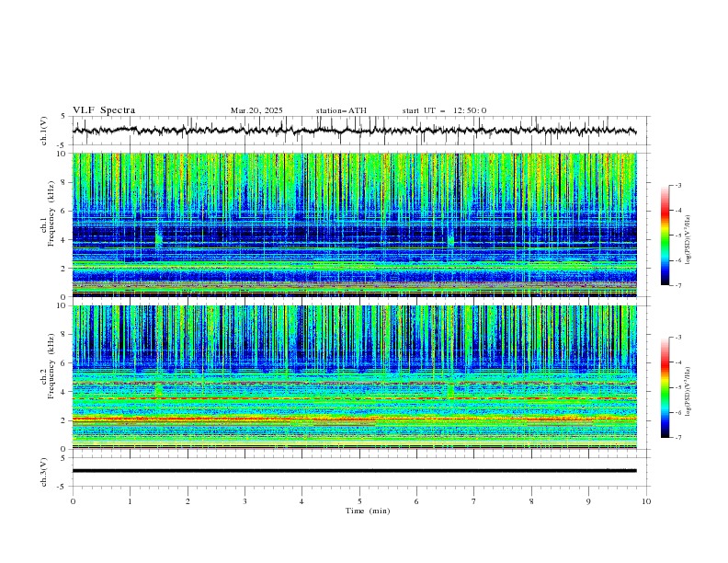The image size is (728, 563).
Task: Click the 'start UT = 12:50:0' text
Action: [444, 110]
